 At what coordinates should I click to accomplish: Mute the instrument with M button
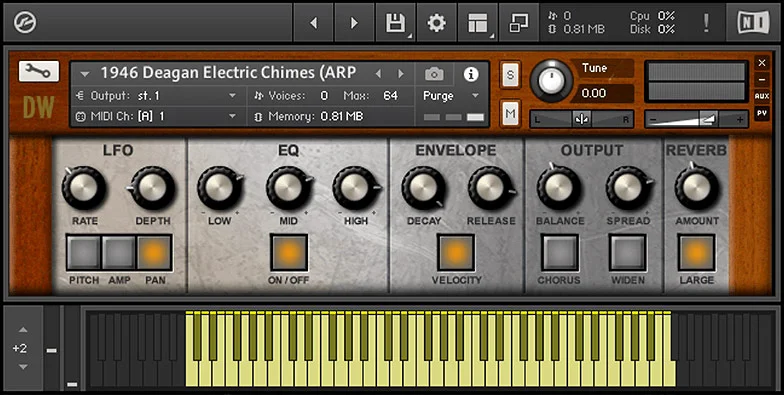coord(510,114)
